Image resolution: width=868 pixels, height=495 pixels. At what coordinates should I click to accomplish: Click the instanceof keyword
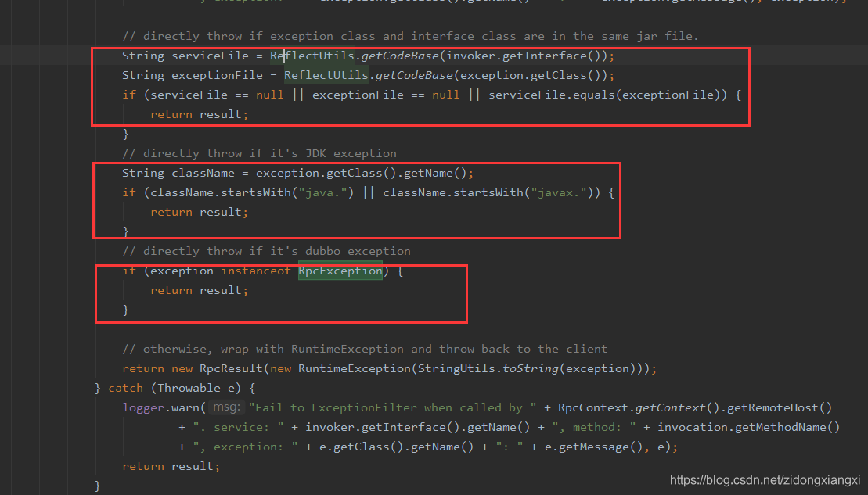[255, 271]
